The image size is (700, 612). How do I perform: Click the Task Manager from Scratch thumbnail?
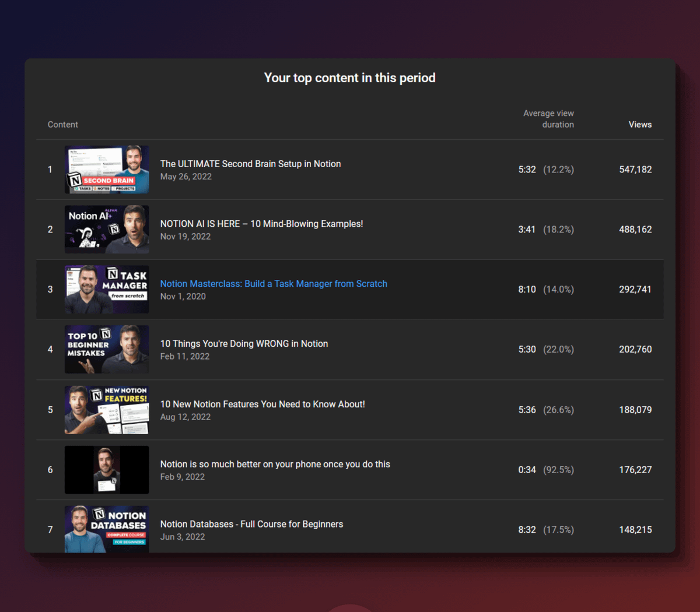107,290
